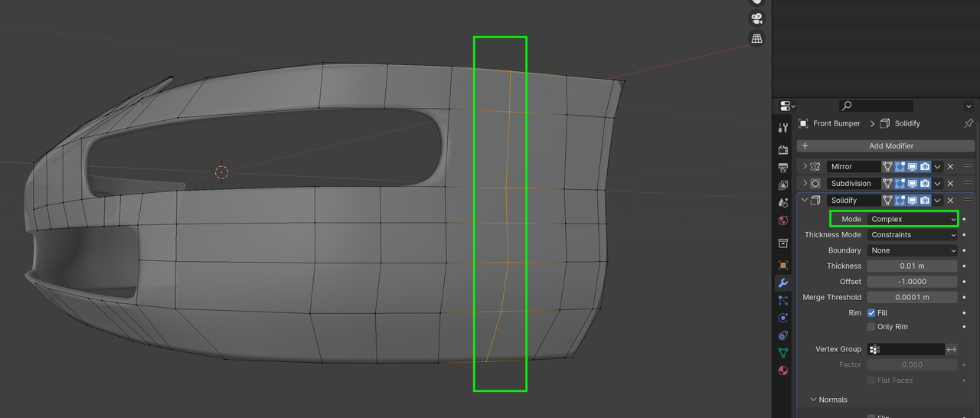Click the Mirror modifier name field
Viewport: 980px width, 418px height.
pos(854,166)
